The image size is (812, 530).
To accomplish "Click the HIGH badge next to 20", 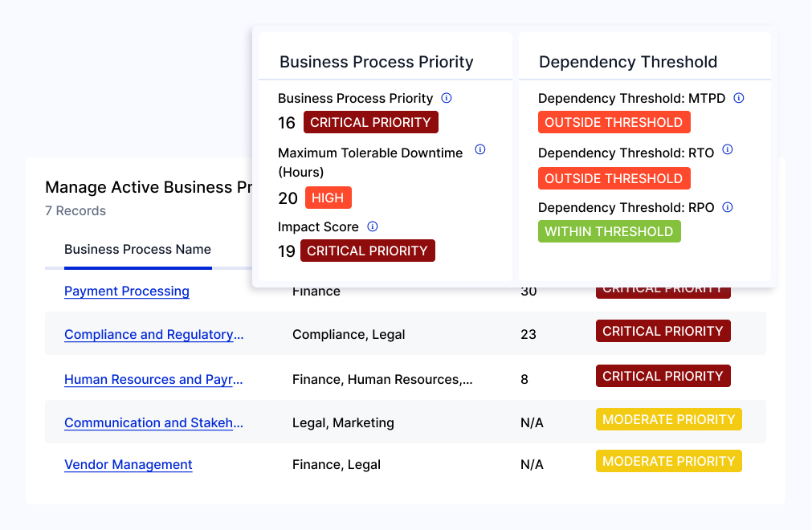I will (328, 198).
